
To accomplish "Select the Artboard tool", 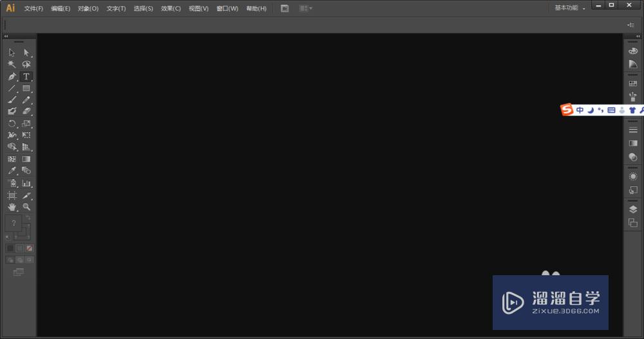I will 12,195.
